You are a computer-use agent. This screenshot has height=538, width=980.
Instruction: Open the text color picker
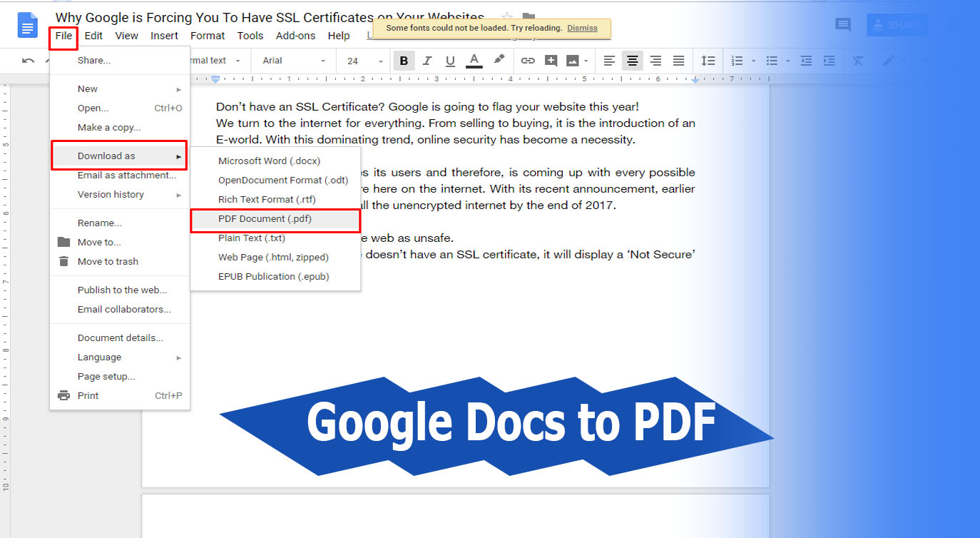click(x=474, y=61)
